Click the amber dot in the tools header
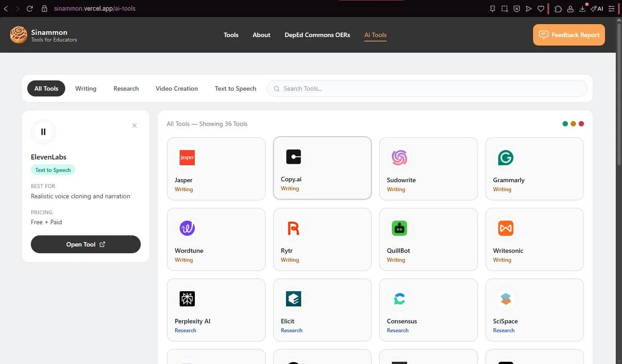 (573, 124)
